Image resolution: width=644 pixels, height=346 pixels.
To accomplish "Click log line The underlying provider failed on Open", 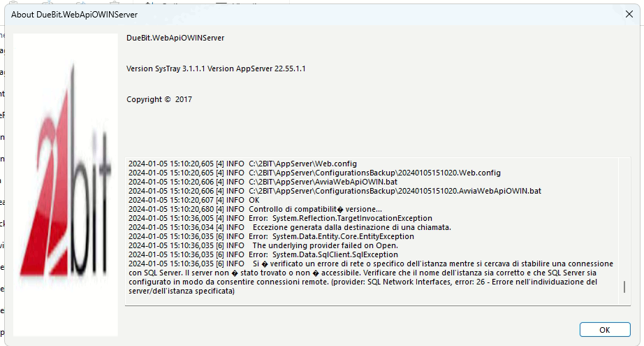I will pyautogui.click(x=263, y=245).
